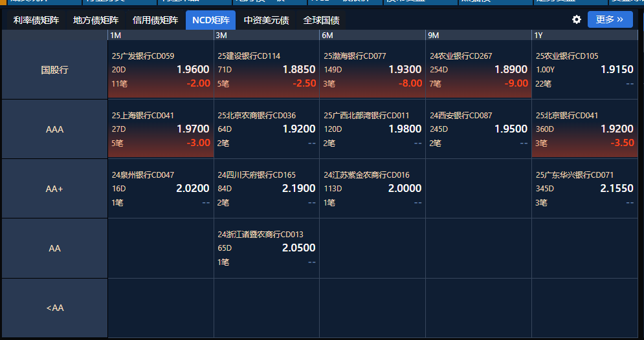Click the 149D tenor label
This screenshot has width=644, height=340.
[333, 70]
